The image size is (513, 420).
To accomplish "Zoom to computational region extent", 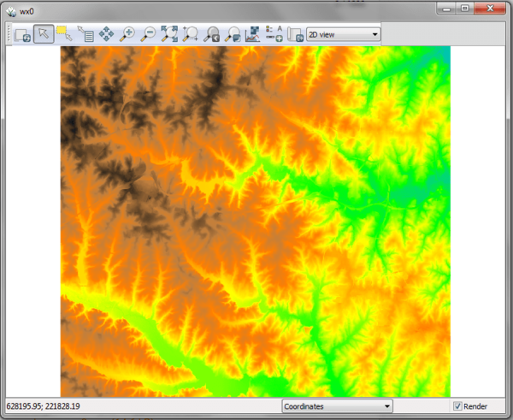I will click(190, 35).
